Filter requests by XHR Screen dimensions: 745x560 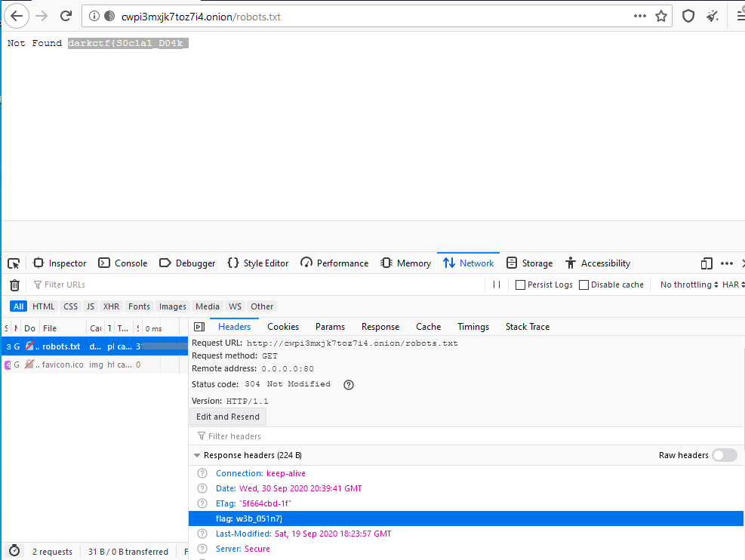[x=111, y=306]
